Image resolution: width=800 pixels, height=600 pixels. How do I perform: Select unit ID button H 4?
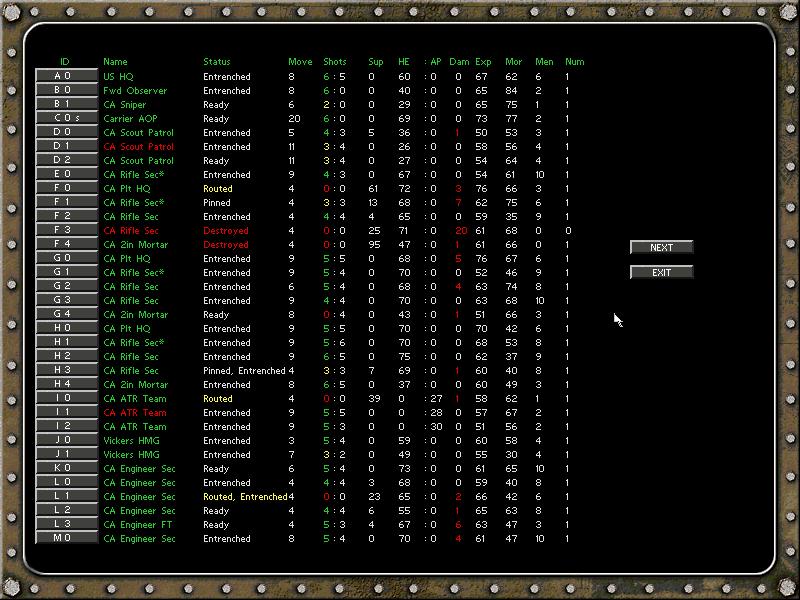coord(66,384)
